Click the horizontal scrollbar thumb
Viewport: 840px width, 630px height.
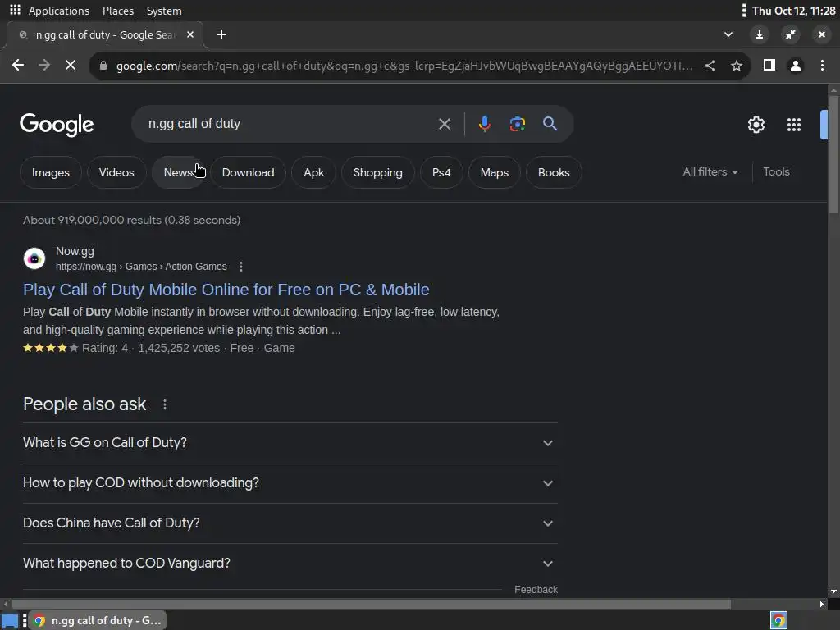click(372, 605)
